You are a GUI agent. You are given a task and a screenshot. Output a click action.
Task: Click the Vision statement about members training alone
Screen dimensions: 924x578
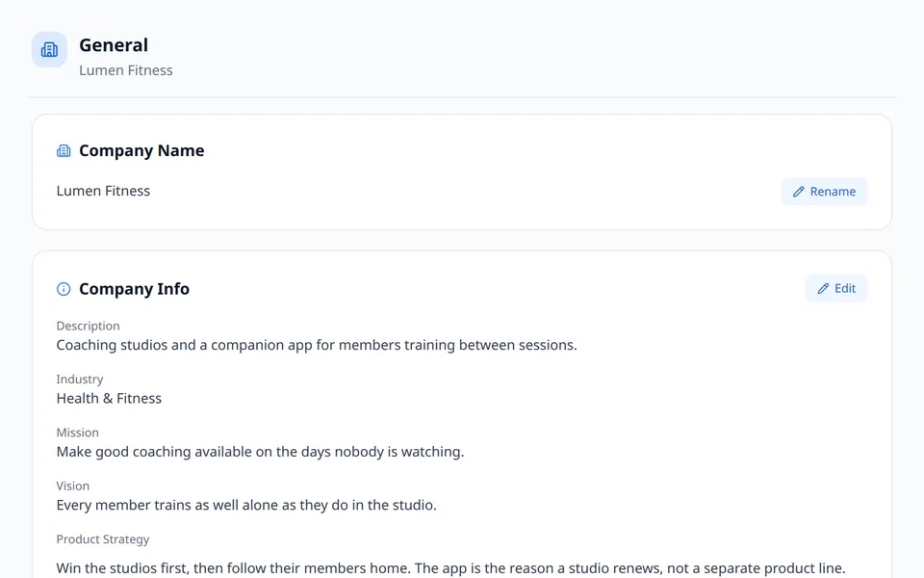pyautogui.click(x=246, y=506)
